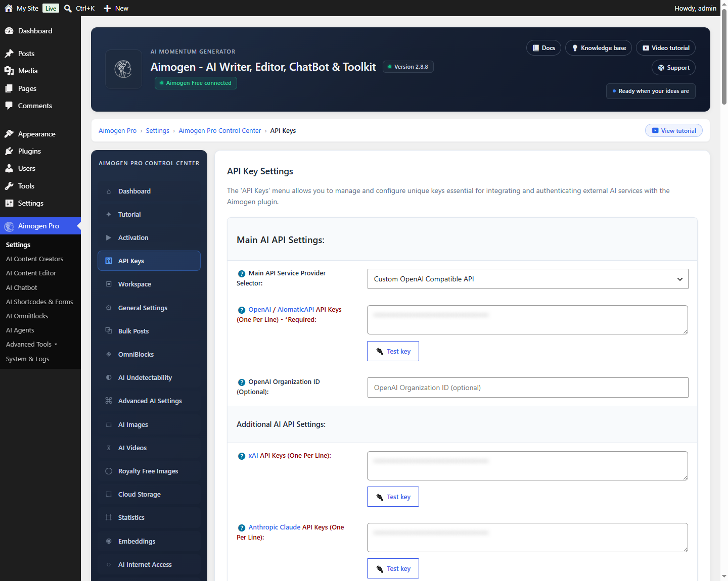Click the plus New icon in admin bar
728x581 pixels.
pyautogui.click(x=107, y=8)
